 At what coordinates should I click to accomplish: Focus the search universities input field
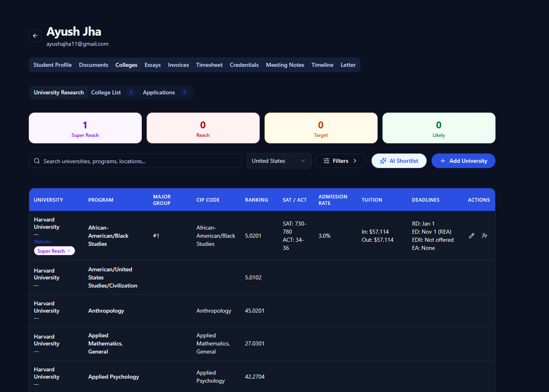135,161
